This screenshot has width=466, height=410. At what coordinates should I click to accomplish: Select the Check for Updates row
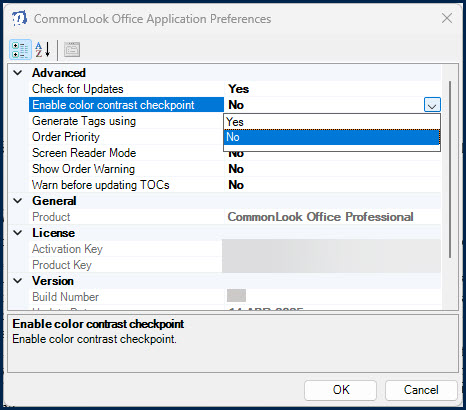click(235, 89)
